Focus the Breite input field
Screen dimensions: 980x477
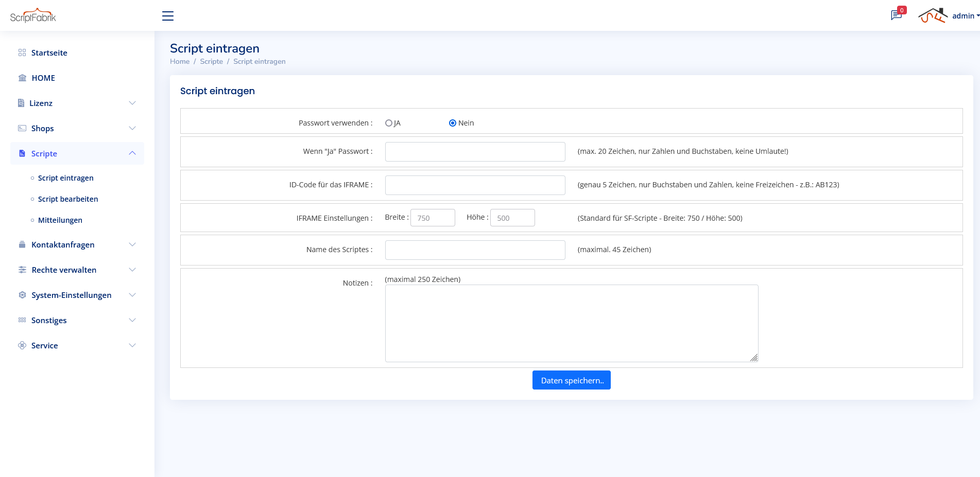[x=433, y=218]
